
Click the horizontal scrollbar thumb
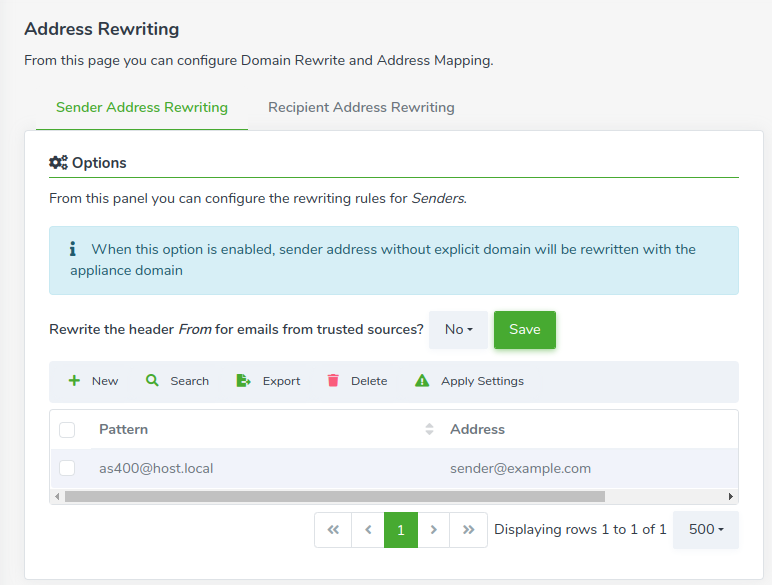pyautogui.click(x=335, y=496)
